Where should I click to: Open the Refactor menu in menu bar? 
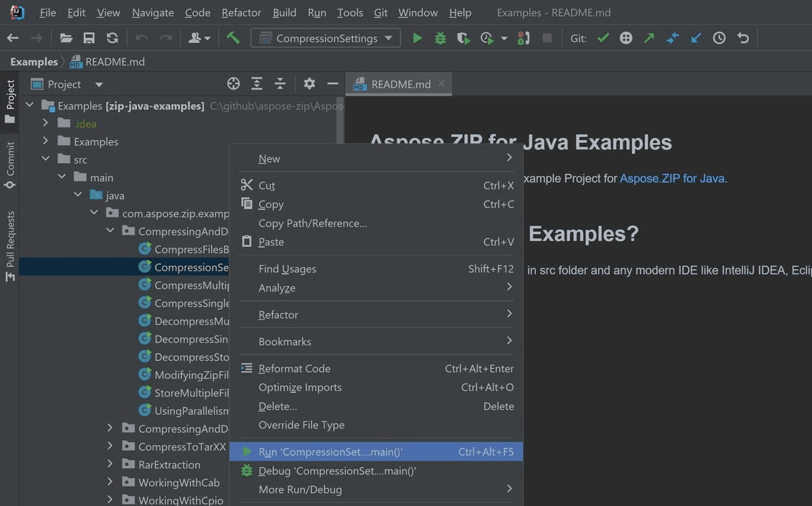241,12
